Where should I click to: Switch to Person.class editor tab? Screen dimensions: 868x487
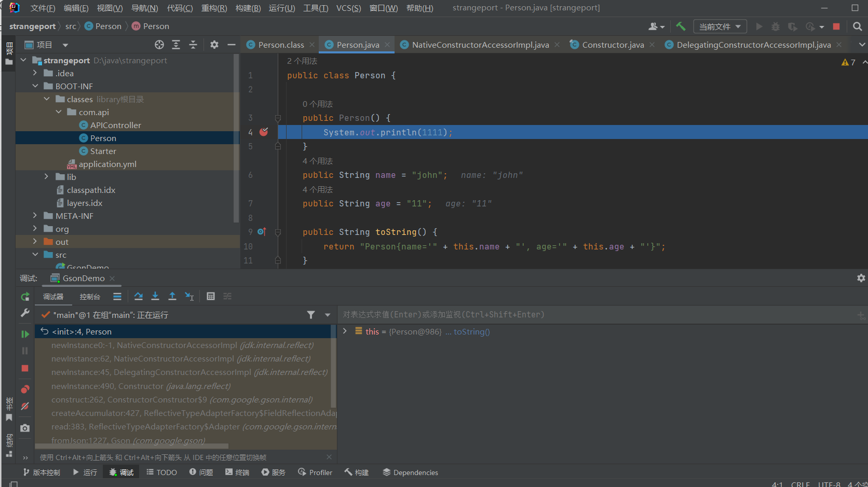tap(280, 45)
